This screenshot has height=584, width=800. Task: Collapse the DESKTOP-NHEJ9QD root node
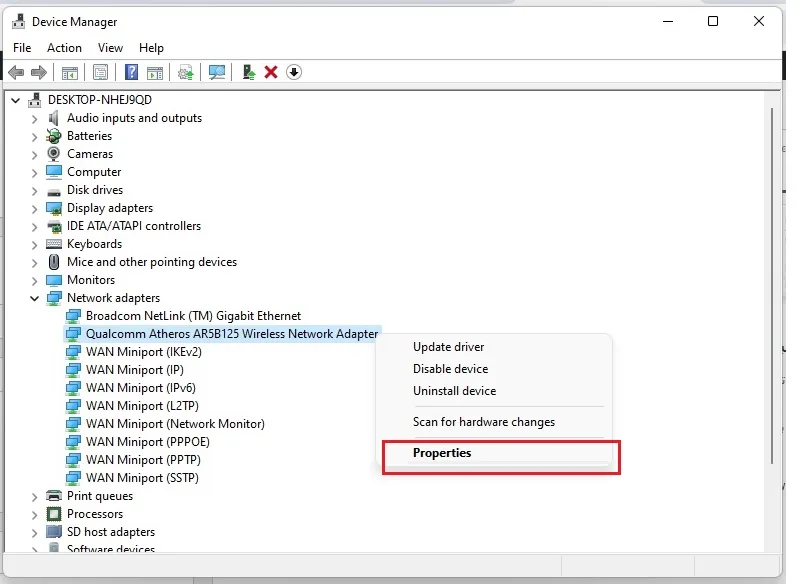[x=16, y=100]
